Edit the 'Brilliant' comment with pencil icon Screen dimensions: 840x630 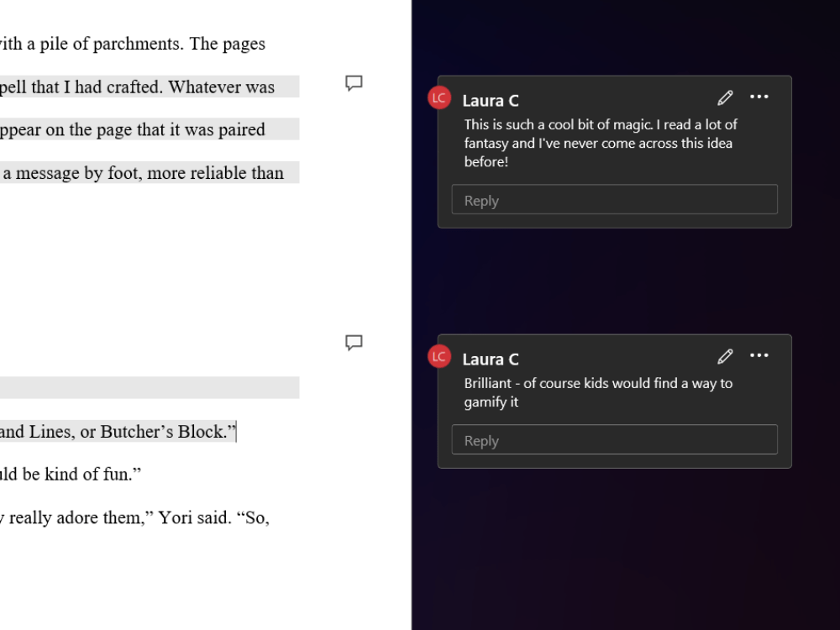click(725, 356)
